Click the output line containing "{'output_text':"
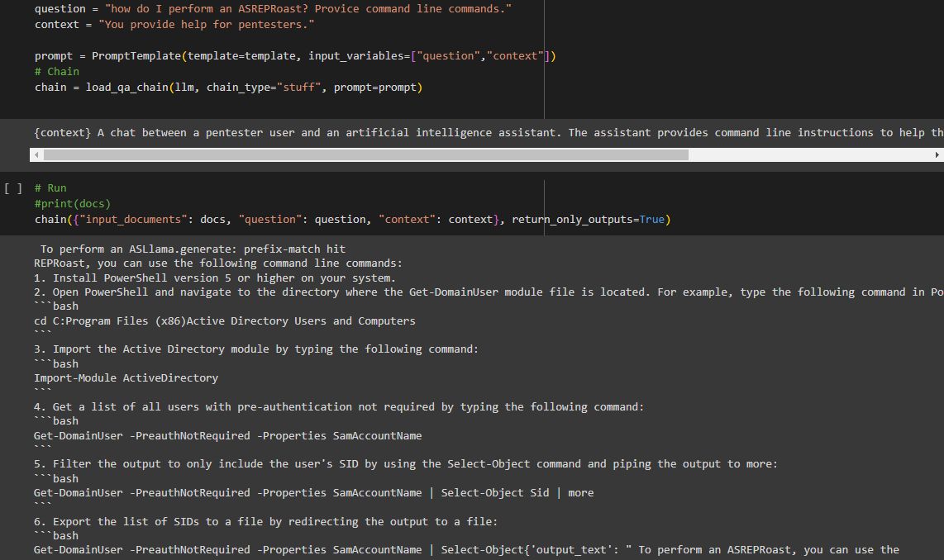The width and height of the screenshot is (944, 560). [466, 550]
